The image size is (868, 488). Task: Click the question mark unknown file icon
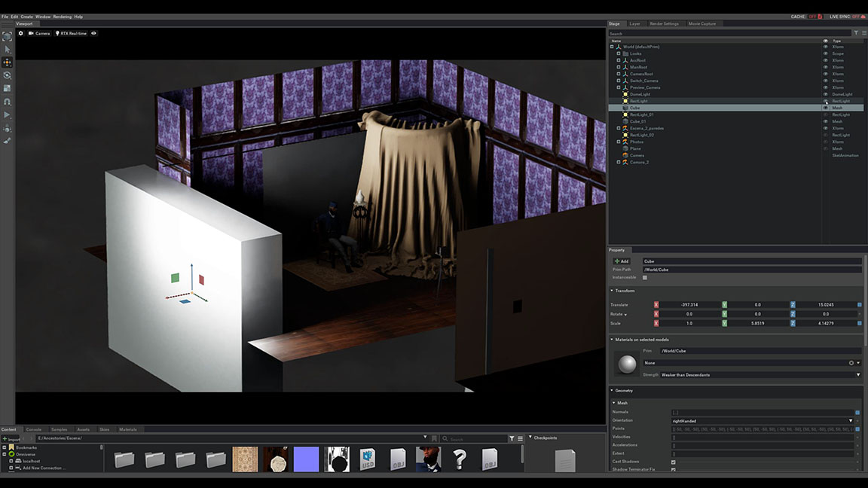click(x=460, y=459)
